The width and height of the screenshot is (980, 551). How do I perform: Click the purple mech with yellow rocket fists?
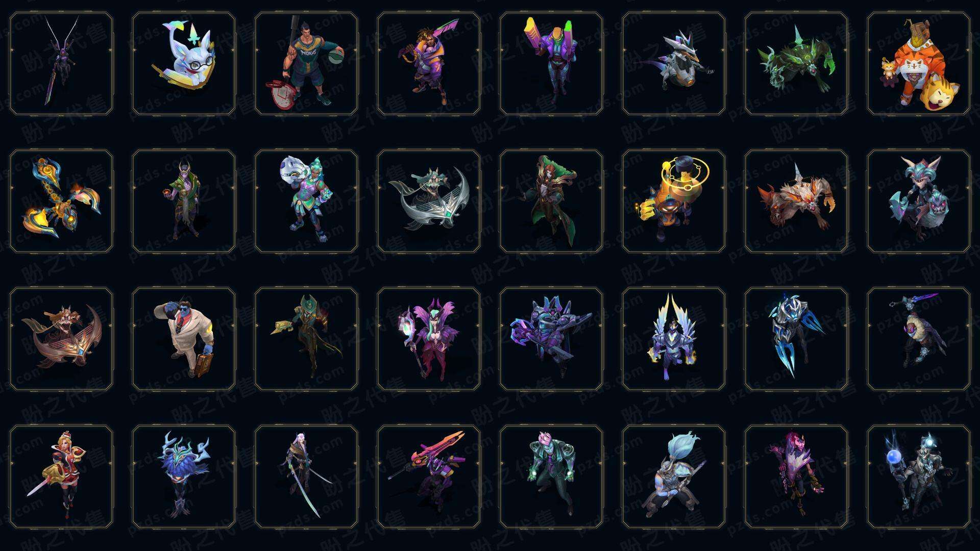(551, 63)
